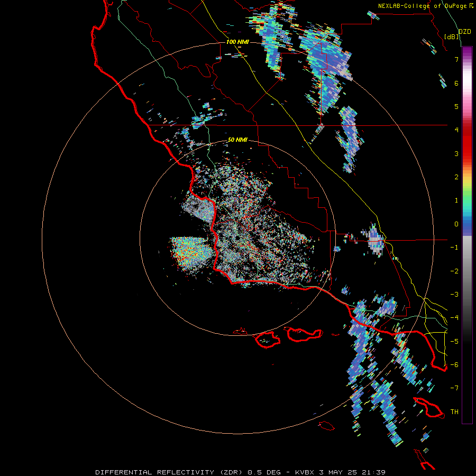This screenshot has height=476, width=476.
Task: Click the DZD legend title
Action: coord(465,32)
